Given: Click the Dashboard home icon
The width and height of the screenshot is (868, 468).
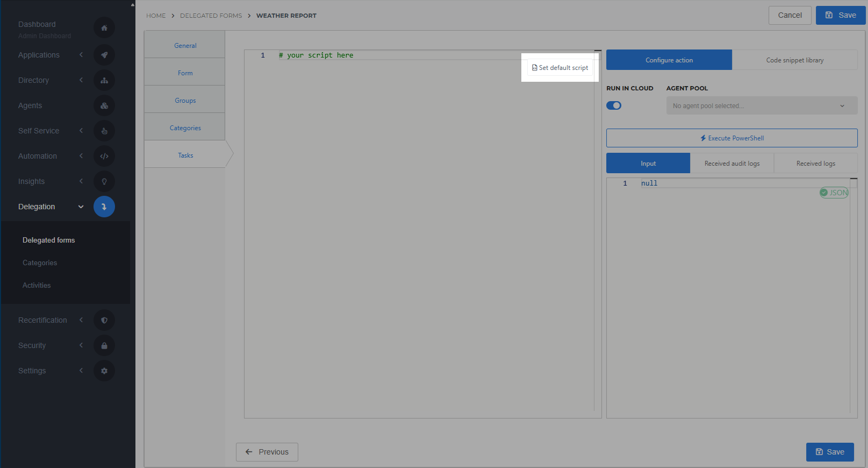Looking at the screenshot, I should pyautogui.click(x=104, y=28).
